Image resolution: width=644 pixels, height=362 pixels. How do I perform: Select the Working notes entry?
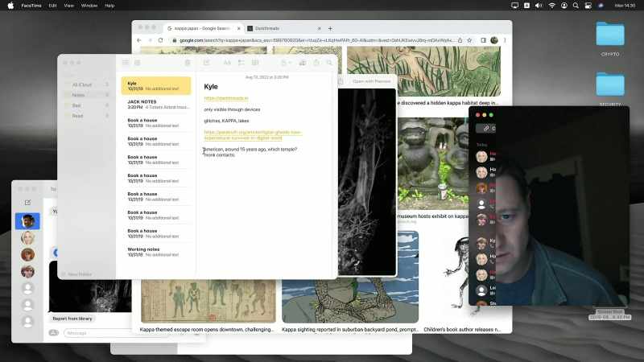click(156, 252)
